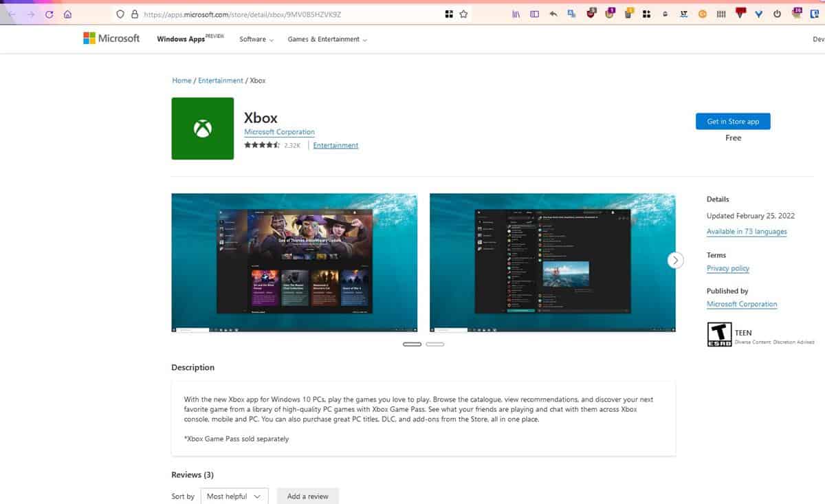Open the Most helpful sort dropdown
This screenshot has height=504, width=825.
[x=234, y=496]
